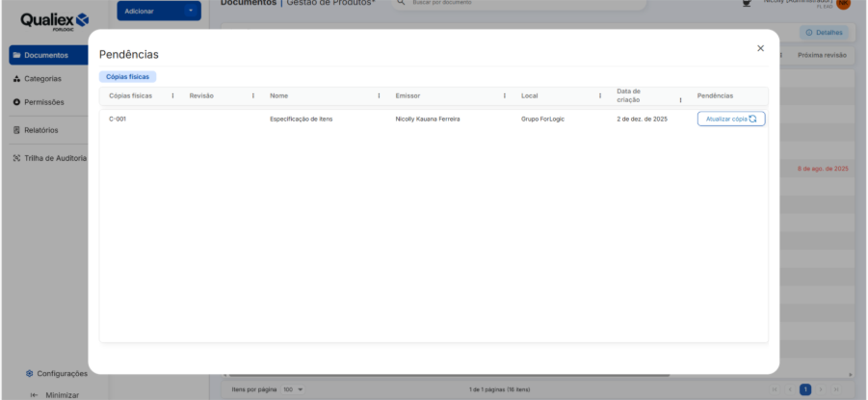Open Data de criação column menu
This screenshot has height=400, width=868.
[x=680, y=99]
